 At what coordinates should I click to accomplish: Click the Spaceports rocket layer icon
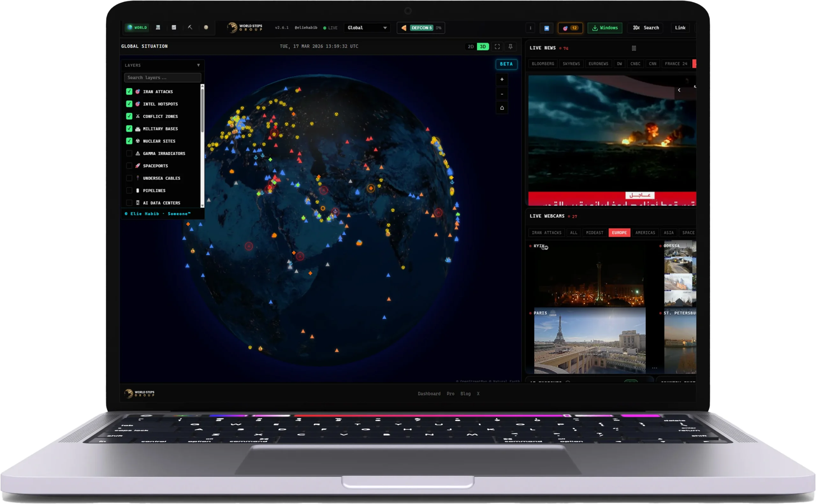click(x=138, y=166)
